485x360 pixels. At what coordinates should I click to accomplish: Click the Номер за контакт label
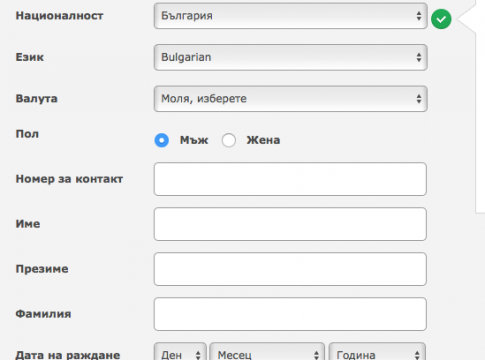tap(69, 179)
